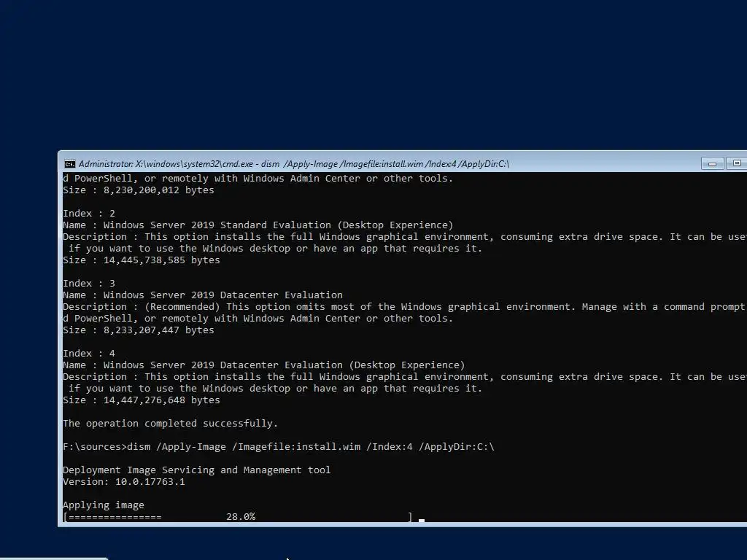Click the blinking cursor after progress bar
The height and width of the screenshot is (560, 747).
click(422, 520)
